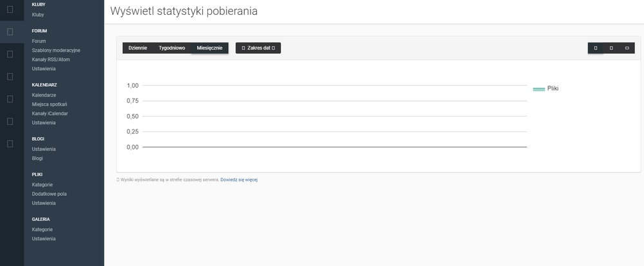The width and height of the screenshot is (644, 266).
Task: Open Kanały iCalendar settings
Action: pyautogui.click(x=50, y=113)
